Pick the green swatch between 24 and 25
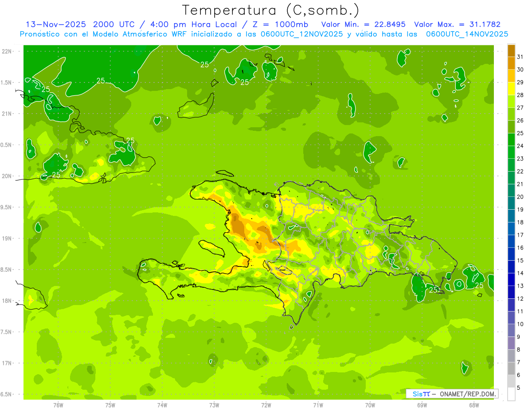 511,140
